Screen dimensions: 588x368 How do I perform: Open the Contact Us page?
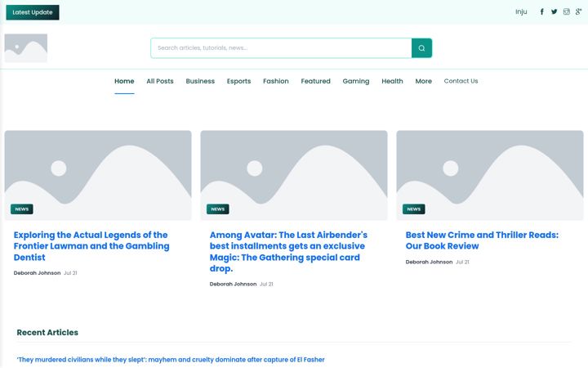(461, 81)
